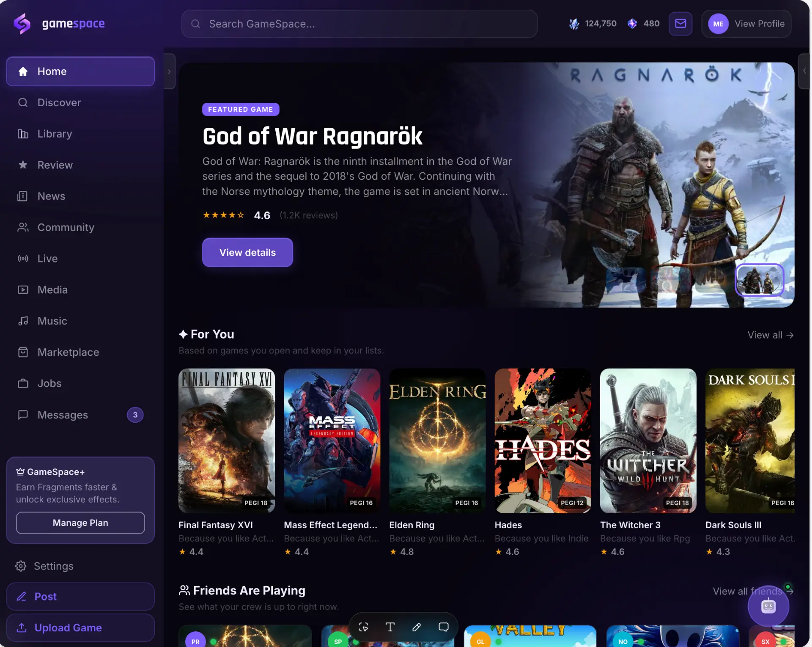Open the Jobs section
This screenshot has height=647, width=812.
[x=80, y=383]
